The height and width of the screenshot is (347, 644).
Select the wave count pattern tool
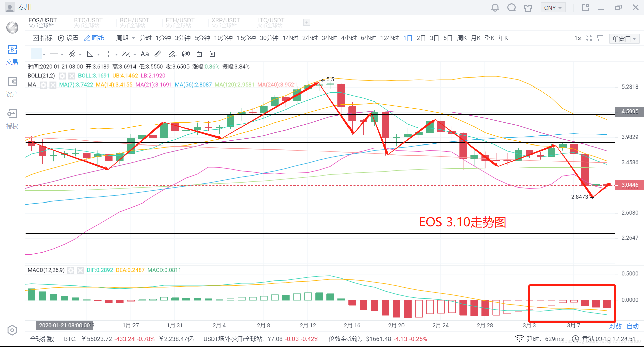[126, 54]
